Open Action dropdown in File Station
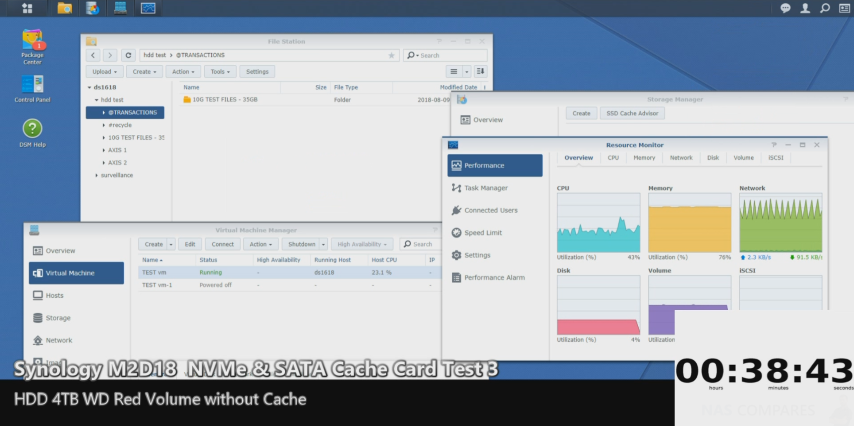854x426 pixels. (x=183, y=71)
